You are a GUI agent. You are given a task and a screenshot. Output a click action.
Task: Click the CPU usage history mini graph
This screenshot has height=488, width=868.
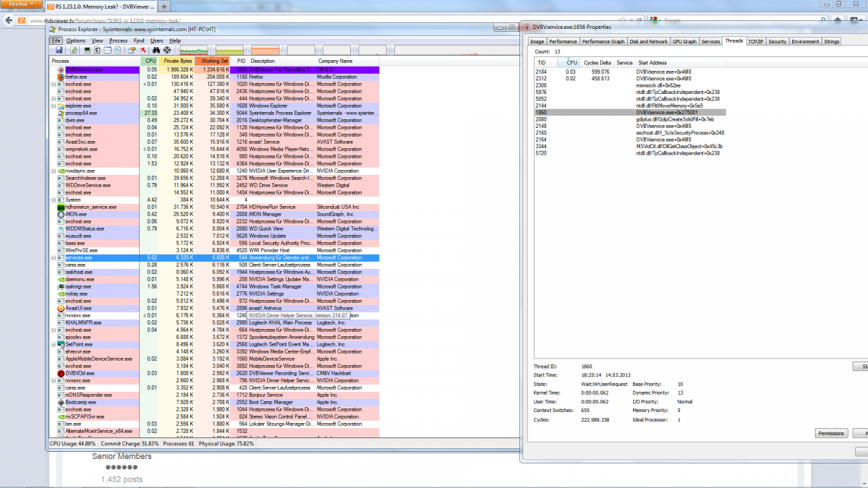194,51
